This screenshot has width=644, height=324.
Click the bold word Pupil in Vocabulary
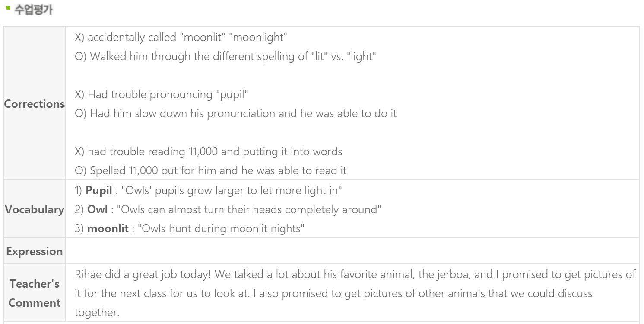[x=99, y=191]
